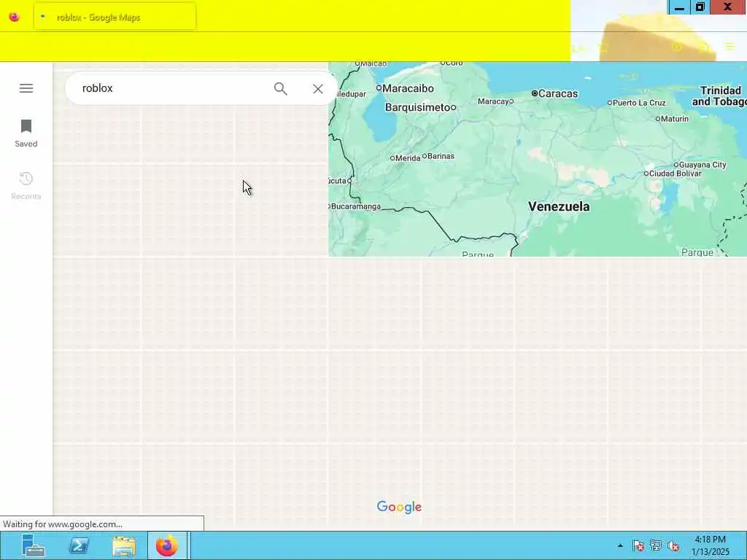Open File Explorer from taskbar
747x560 pixels.
124,545
